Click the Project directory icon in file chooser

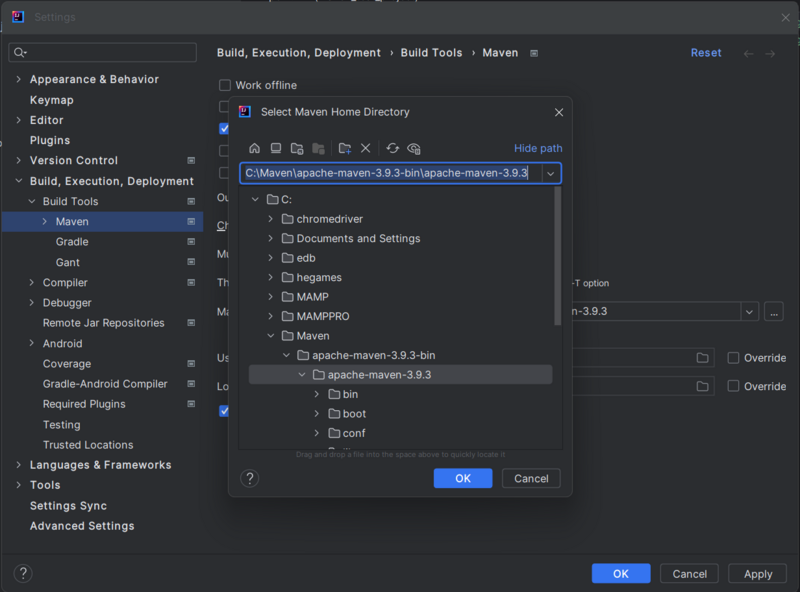click(297, 149)
